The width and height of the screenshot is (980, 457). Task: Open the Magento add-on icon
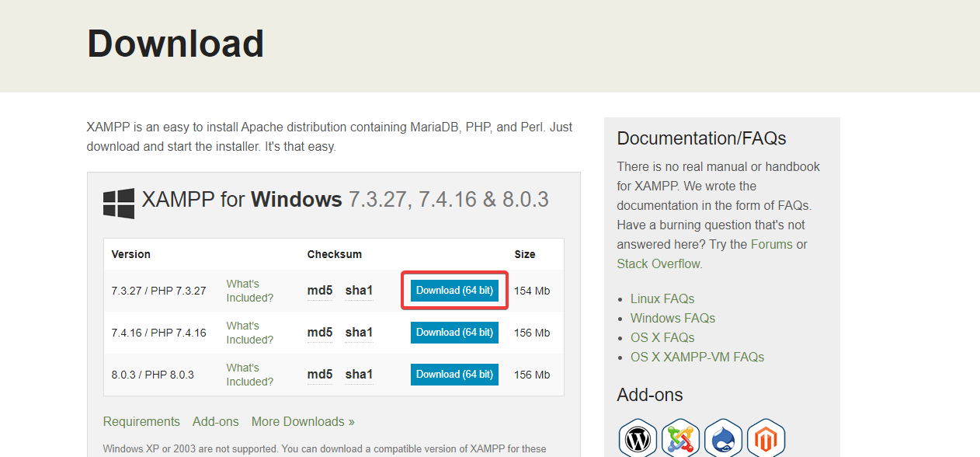766,438
